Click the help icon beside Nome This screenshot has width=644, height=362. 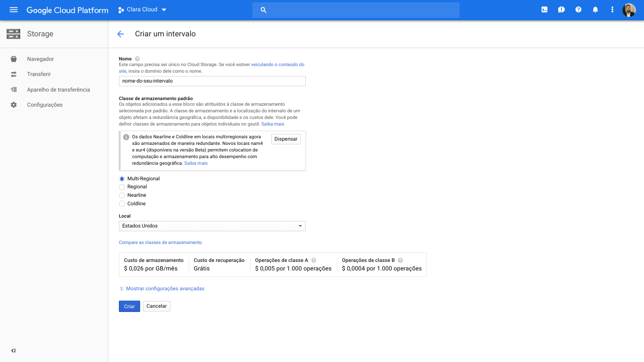[x=137, y=59]
